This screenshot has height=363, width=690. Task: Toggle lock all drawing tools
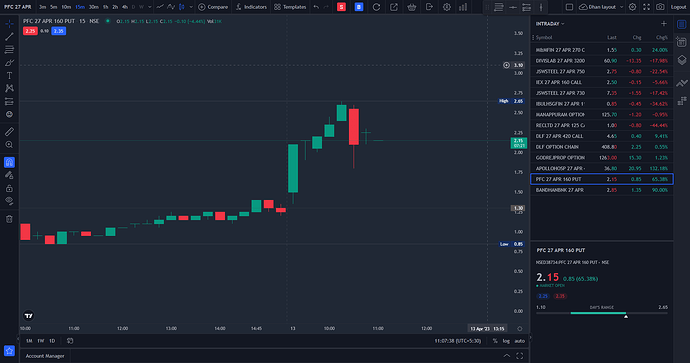(x=9, y=188)
